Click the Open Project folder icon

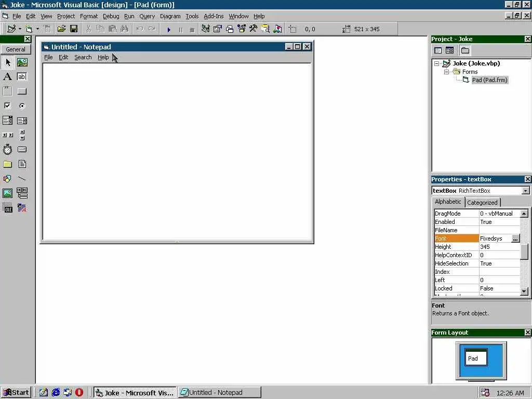[61, 29]
